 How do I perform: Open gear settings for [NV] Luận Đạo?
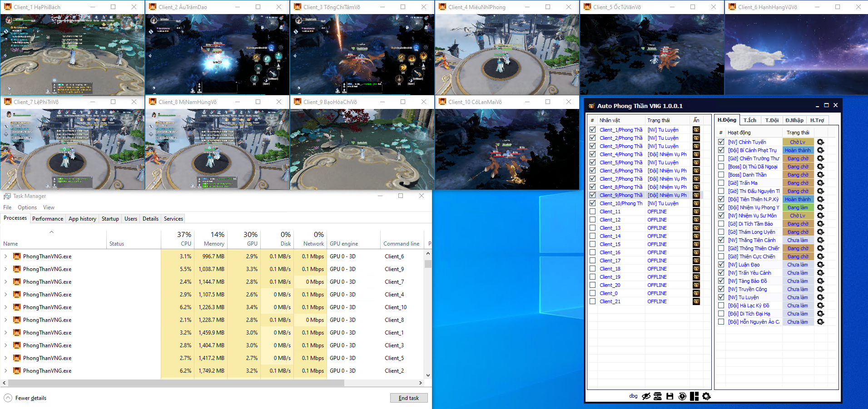[x=820, y=265]
